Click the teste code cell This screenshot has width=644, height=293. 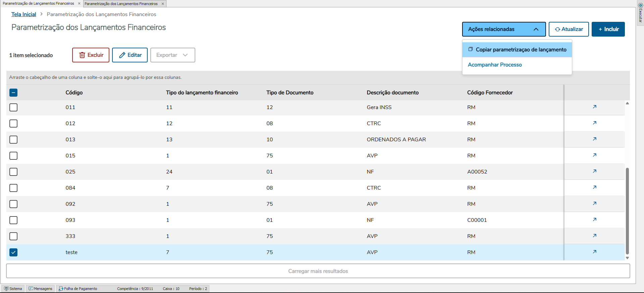pos(71,252)
